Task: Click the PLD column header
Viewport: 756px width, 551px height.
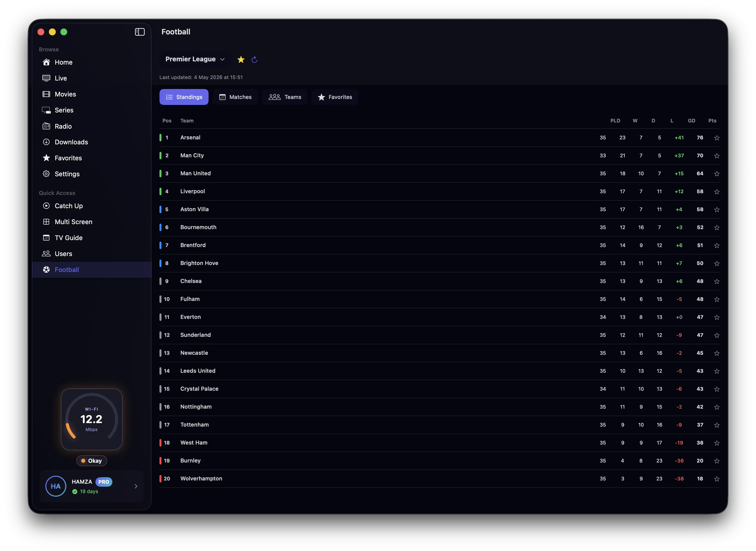Action: tap(615, 121)
